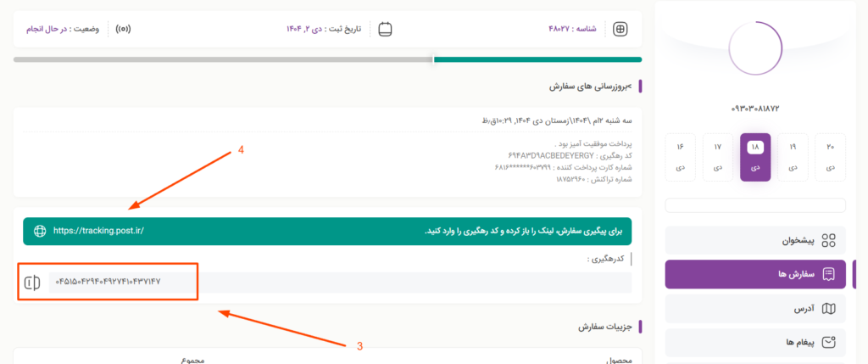The width and height of the screenshot is (868, 364).
Task: Click the جزییات سفارش heading
Action: coord(606,327)
